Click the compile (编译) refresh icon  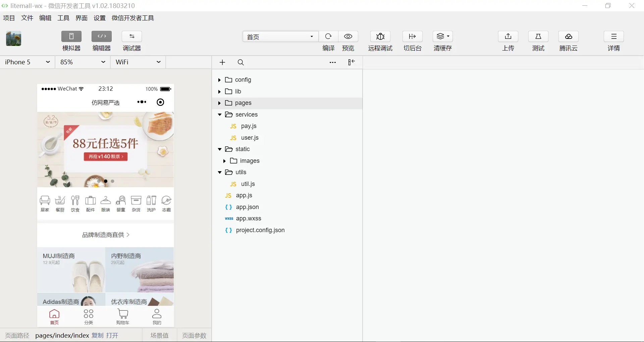click(328, 36)
